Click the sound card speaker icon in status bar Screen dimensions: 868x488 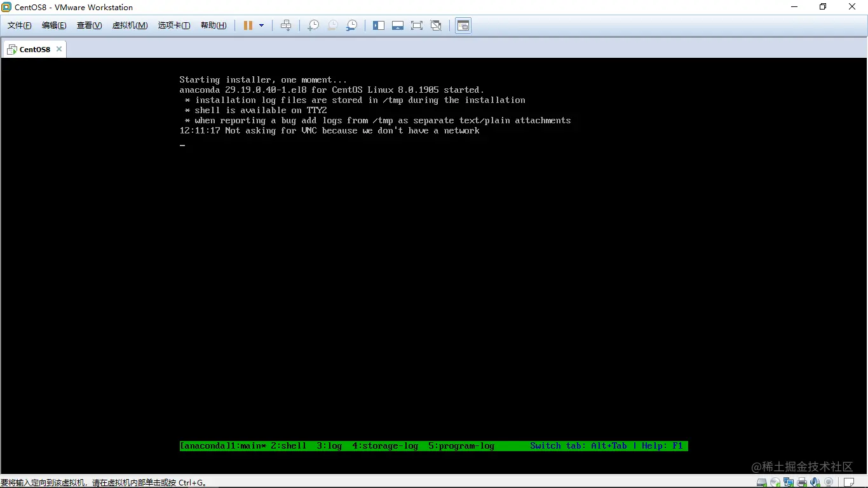815,482
